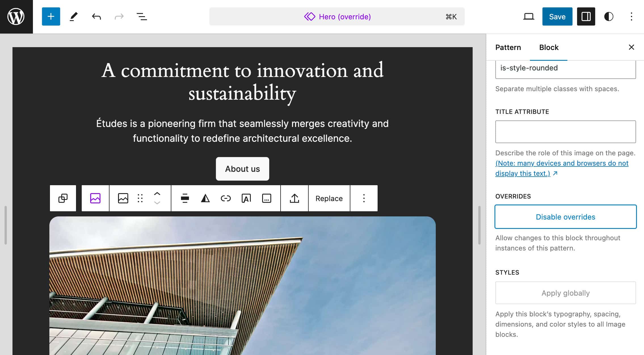This screenshot has height=355, width=644.
Task: Click the link/URL icon in toolbar
Action: point(225,198)
